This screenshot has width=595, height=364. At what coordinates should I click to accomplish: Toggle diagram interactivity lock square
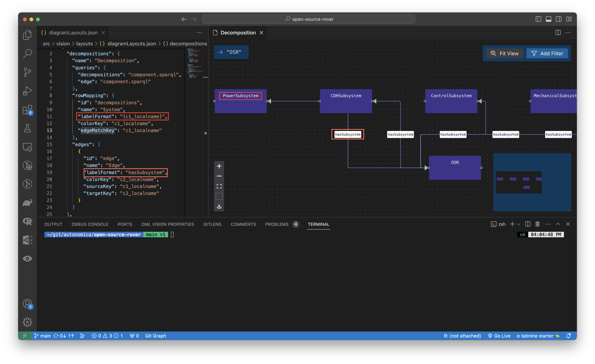point(219,196)
